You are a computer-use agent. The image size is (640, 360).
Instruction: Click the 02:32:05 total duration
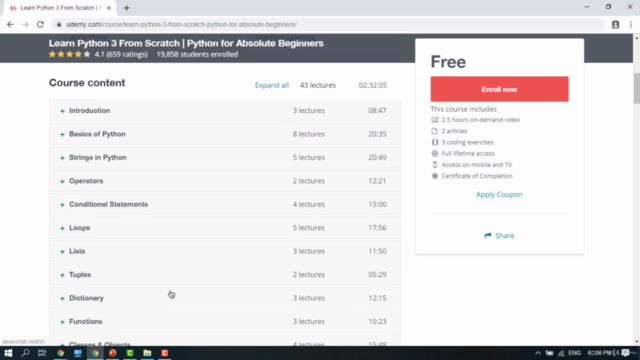(373, 85)
